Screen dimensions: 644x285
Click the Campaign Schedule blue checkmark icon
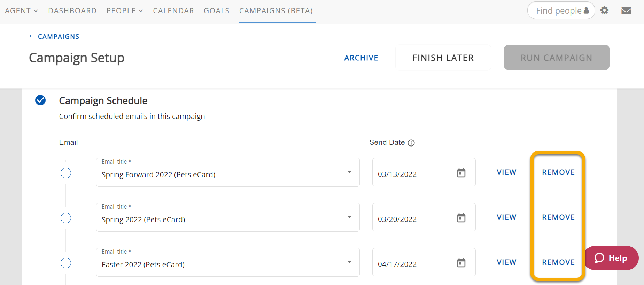click(x=40, y=100)
